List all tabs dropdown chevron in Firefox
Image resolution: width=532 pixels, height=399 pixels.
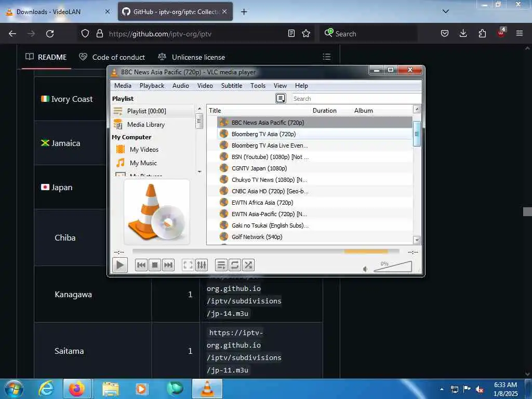(446, 11)
